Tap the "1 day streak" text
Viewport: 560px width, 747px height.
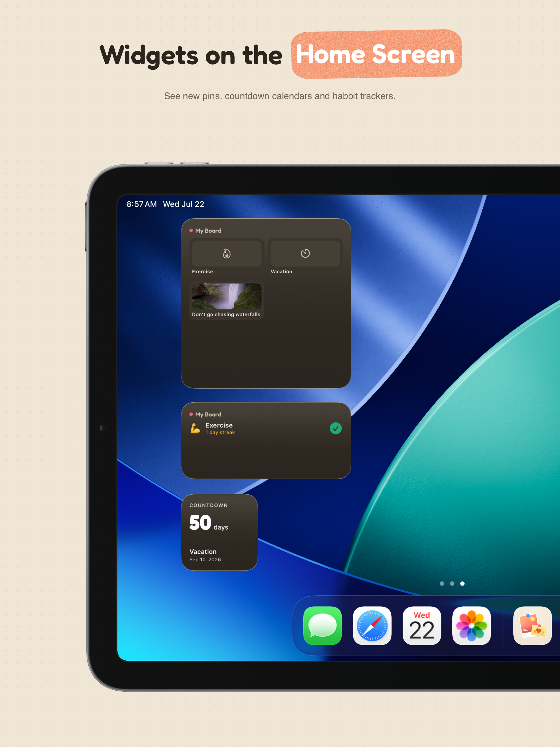pyautogui.click(x=220, y=432)
